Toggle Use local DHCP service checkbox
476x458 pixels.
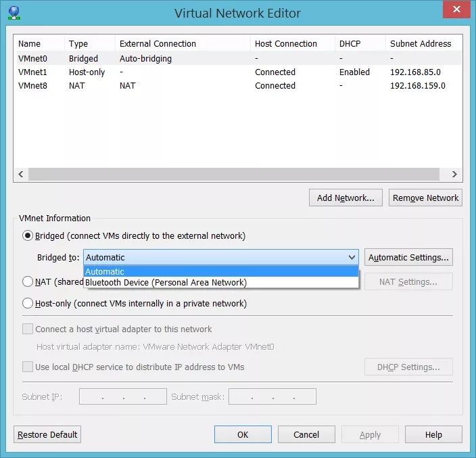[x=28, y=367]
